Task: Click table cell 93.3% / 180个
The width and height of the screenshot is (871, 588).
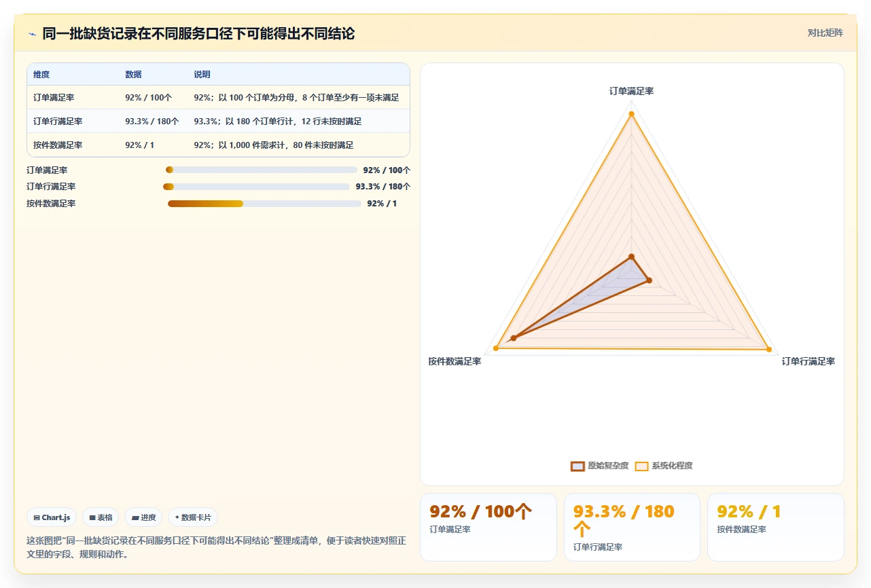Action: pyautogui.click(x=152, y=122)
